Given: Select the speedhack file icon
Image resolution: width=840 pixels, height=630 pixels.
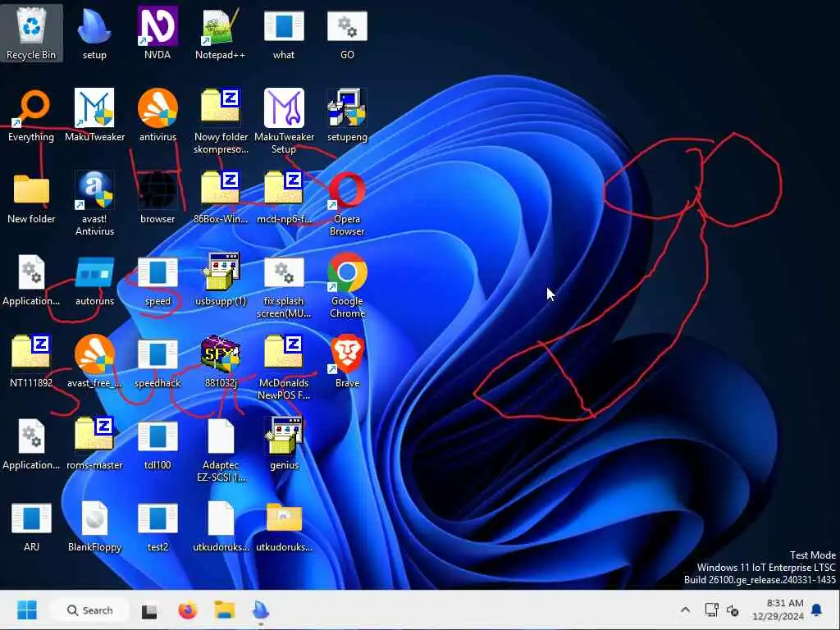Looking at the screenshot, I should [157, 362].
